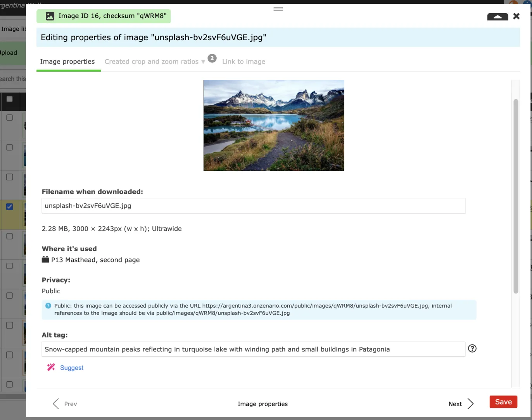Click the magic wand Suggest icon
The image size is (532, 420).
coord(51,367)
